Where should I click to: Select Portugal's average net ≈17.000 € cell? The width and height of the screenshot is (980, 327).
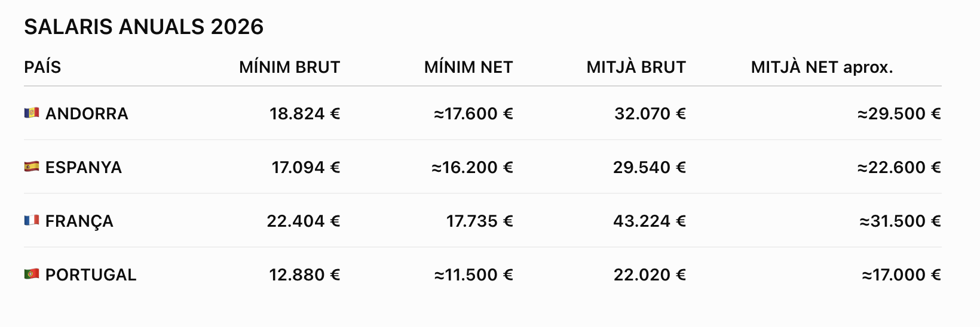[902, 274]
